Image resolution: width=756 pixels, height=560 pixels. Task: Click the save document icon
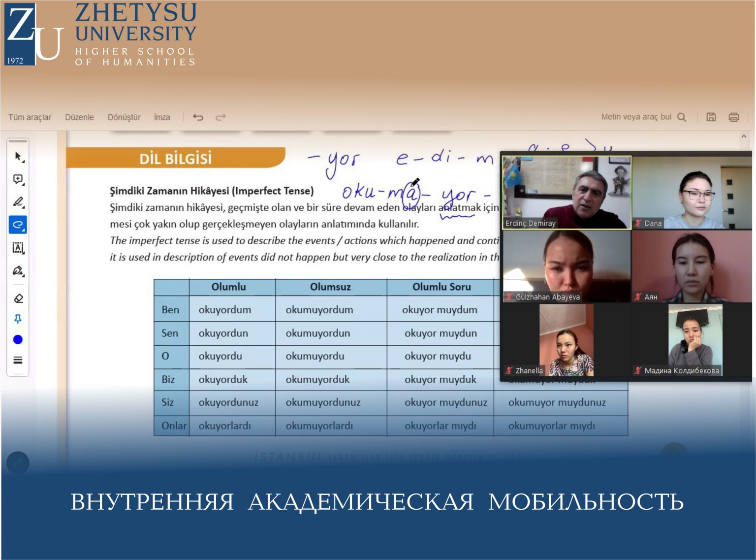click(x=711, y=117)
